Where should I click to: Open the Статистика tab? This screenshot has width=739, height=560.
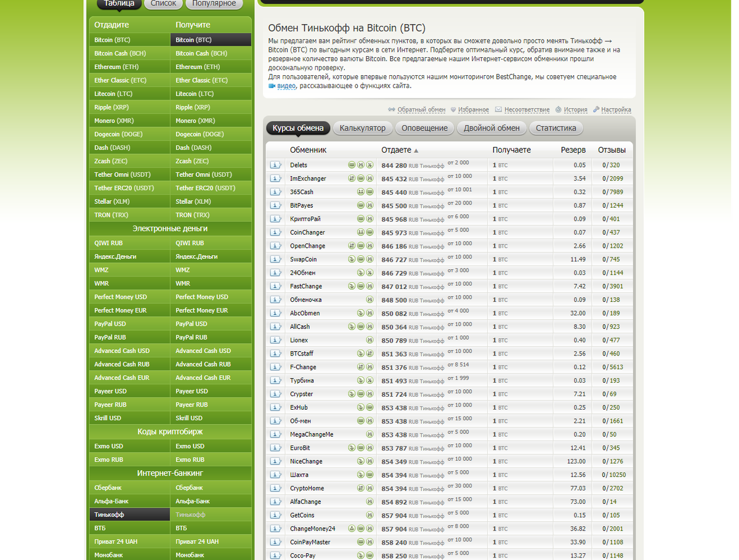(x=556, y=128)
